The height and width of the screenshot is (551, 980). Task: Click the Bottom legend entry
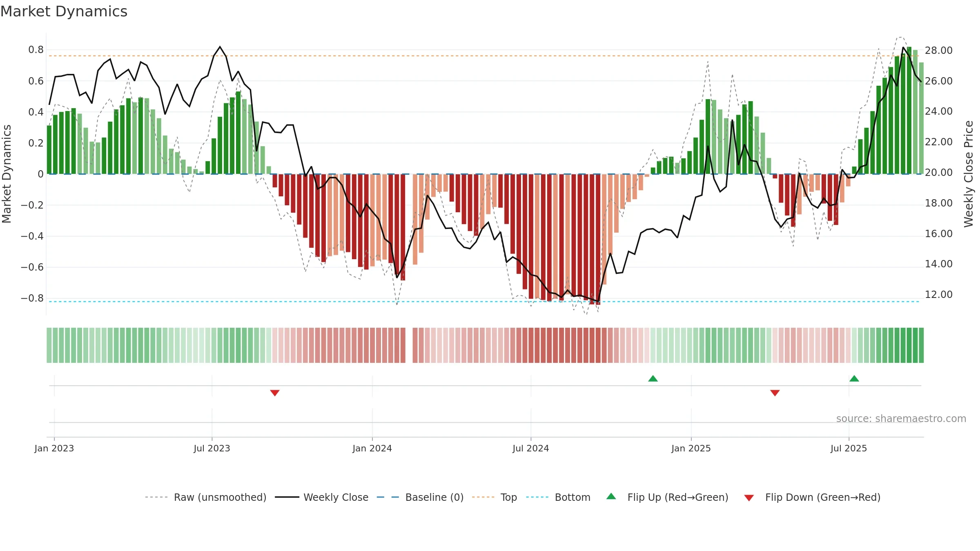click(558, 497)
